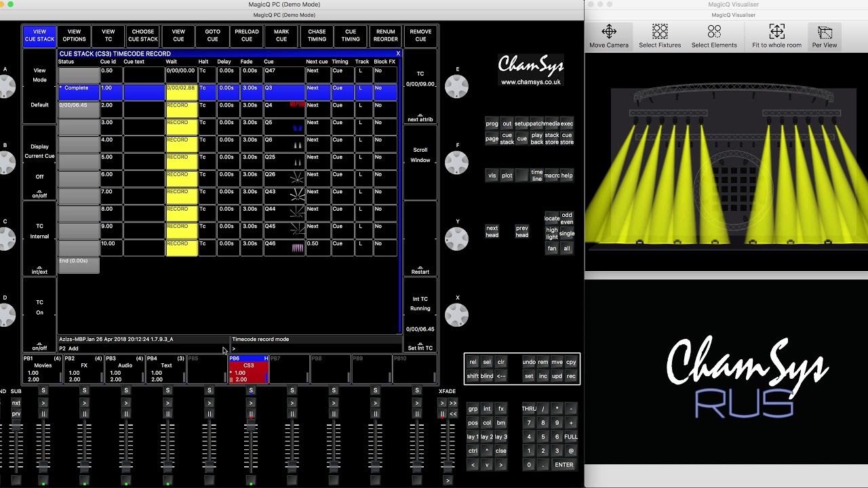Toggle Display Current Cue on/off
Image resolution: width=868 pixels, height=488 pixels.
(40, 163)
